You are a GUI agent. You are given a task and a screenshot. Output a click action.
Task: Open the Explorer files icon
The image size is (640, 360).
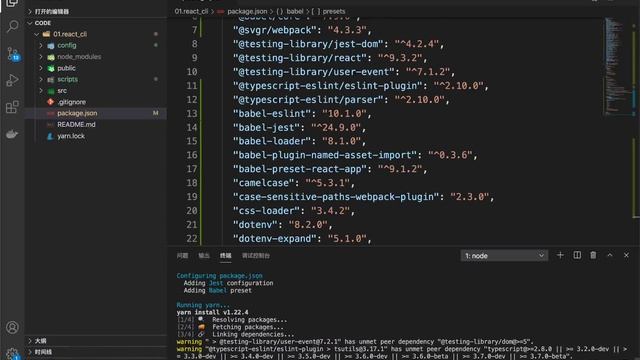click(x=12, y=3)
